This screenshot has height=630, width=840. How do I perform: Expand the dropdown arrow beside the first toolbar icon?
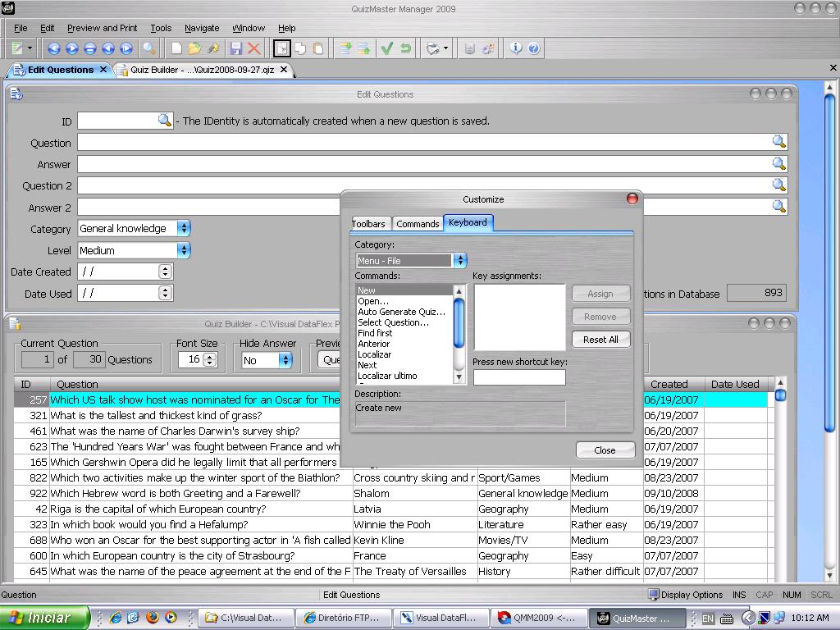[30, 48]
